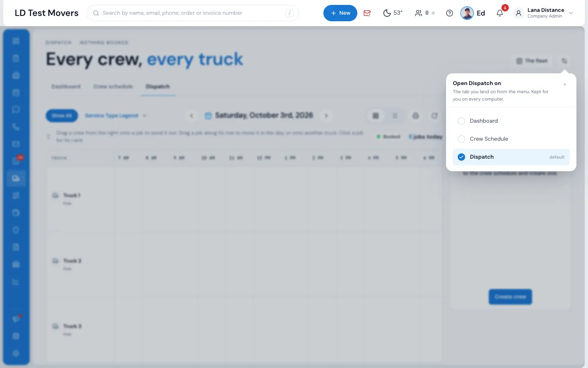Open notifications bell with 4 badge
The width and height of the screenshot is (588, 368).
[500, 13]
